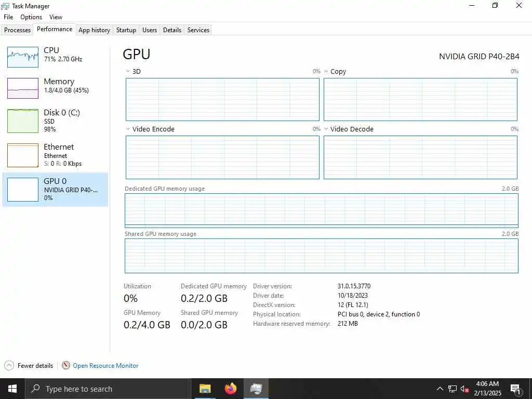The height and width of the screenshot is (399, 532).
Task: Open the 3D engine dropdown chevron
Action: pyautogui.click(x=128, y=71)
